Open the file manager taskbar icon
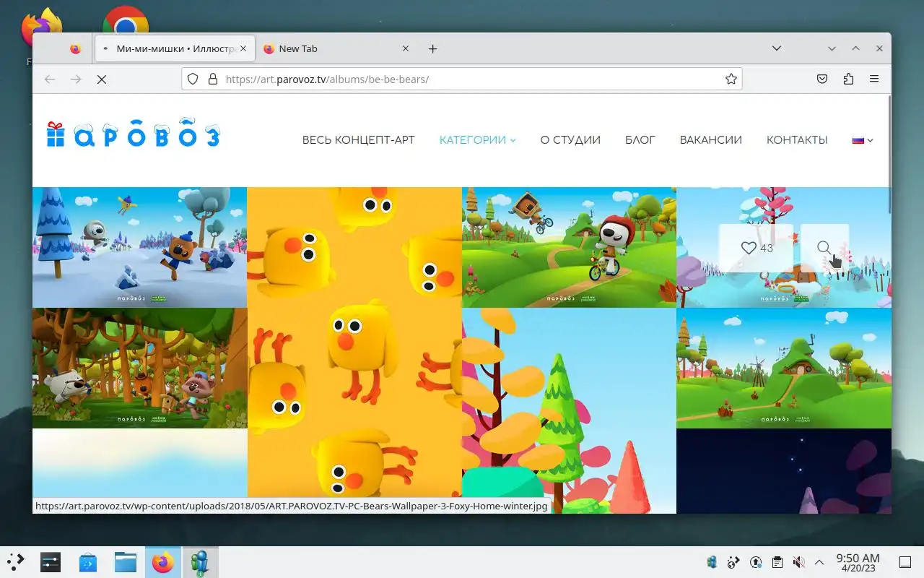Image resolution: width=924 pixels, height=578 pixels. point(126,561)
